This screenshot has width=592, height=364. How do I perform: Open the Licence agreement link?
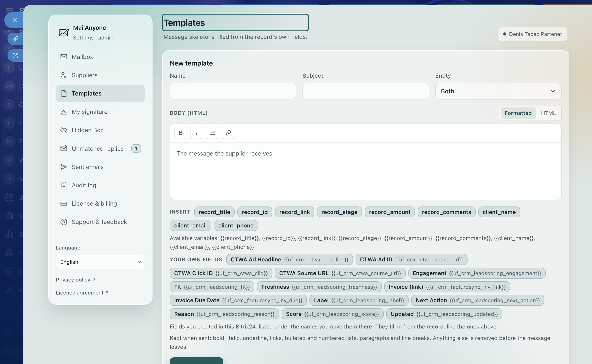pyautogui.click(x=82, y=293)
